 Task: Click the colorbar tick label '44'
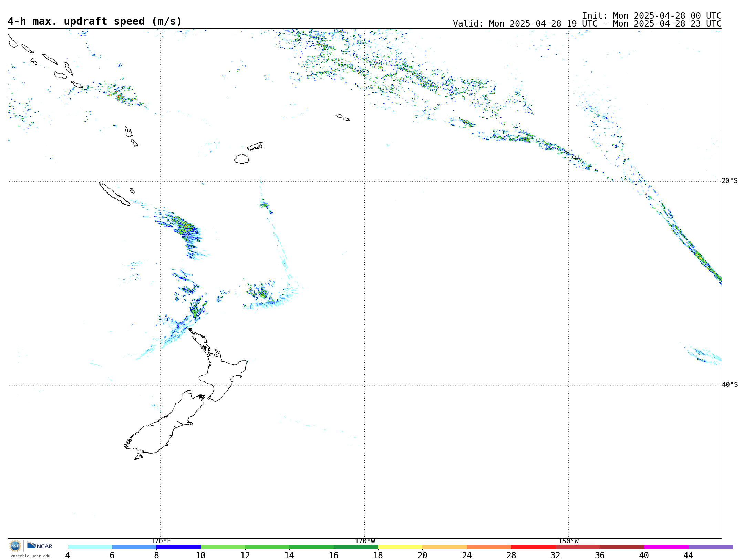[688, 555]
